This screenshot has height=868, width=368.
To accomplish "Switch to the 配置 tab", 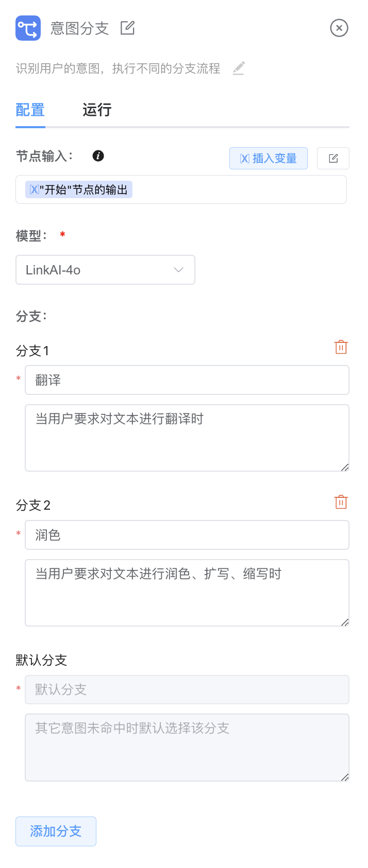I will (x=30, y=110).
